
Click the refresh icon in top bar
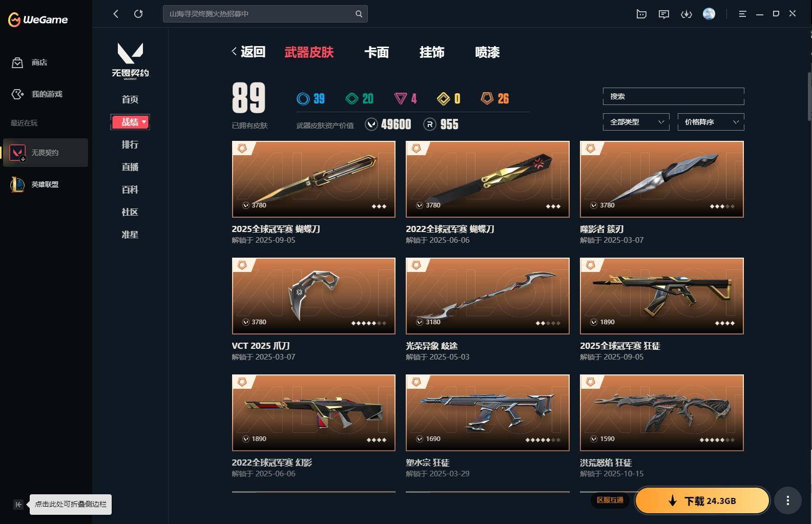point(138,14)
